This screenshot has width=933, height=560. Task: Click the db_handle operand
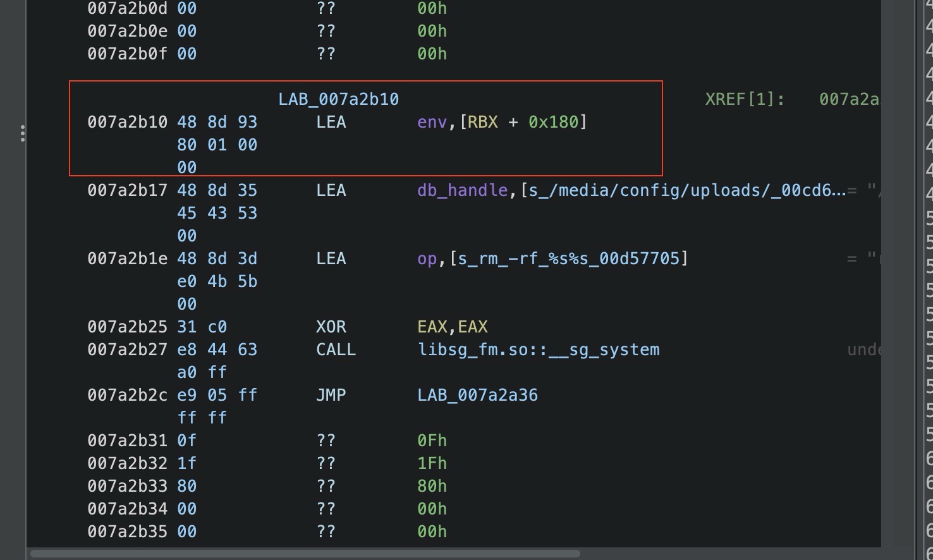[x=462, y=190]
